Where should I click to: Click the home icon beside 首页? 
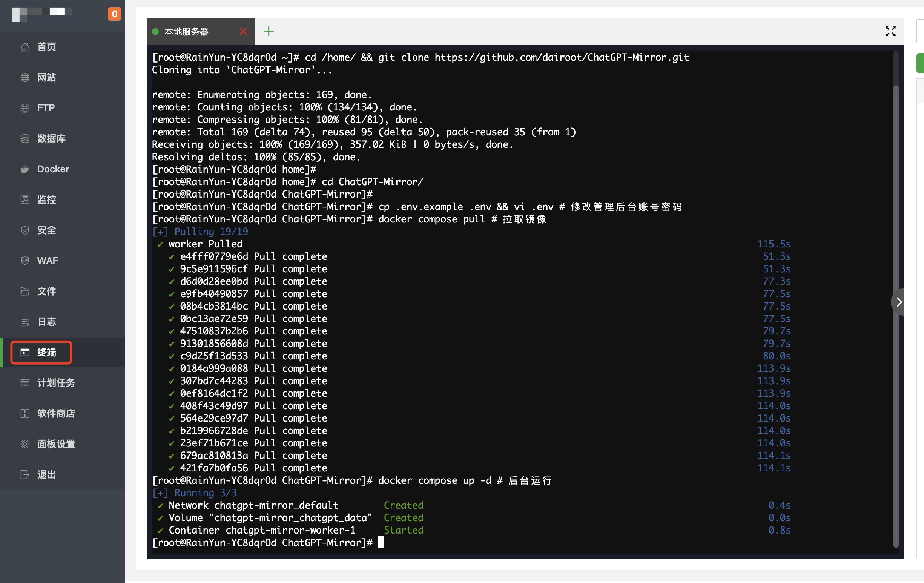pyautogui.click(x=25, y=47)
